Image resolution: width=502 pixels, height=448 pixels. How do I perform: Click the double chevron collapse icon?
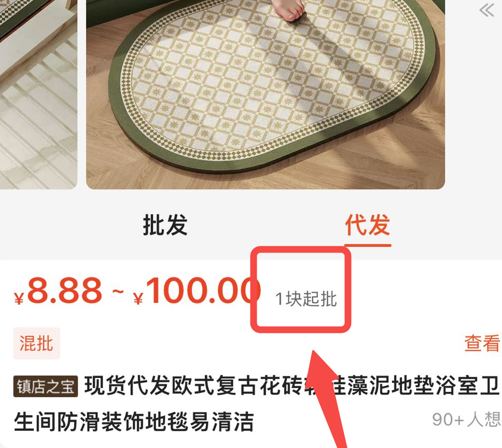[x=486, y=10]
